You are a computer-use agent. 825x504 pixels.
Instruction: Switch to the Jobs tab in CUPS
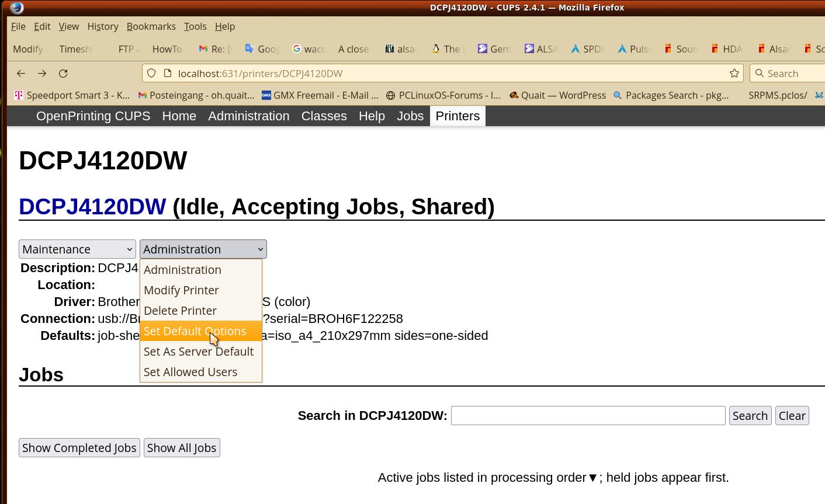(410, 116)
